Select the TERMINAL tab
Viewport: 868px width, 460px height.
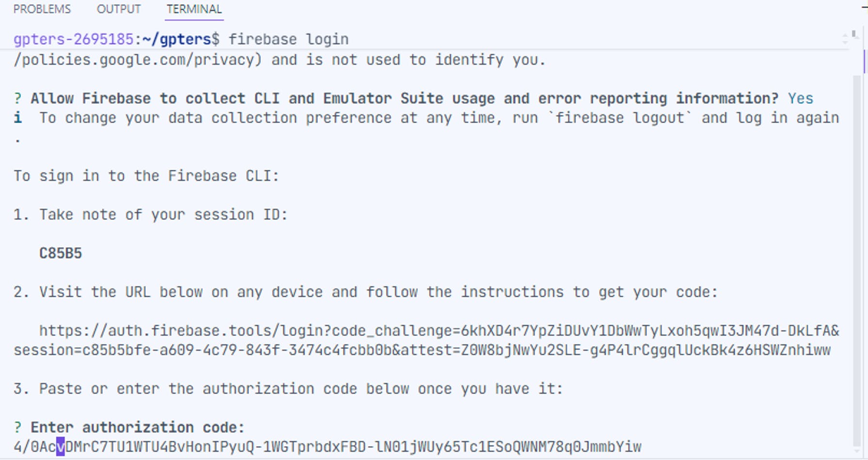click(194, 9)
